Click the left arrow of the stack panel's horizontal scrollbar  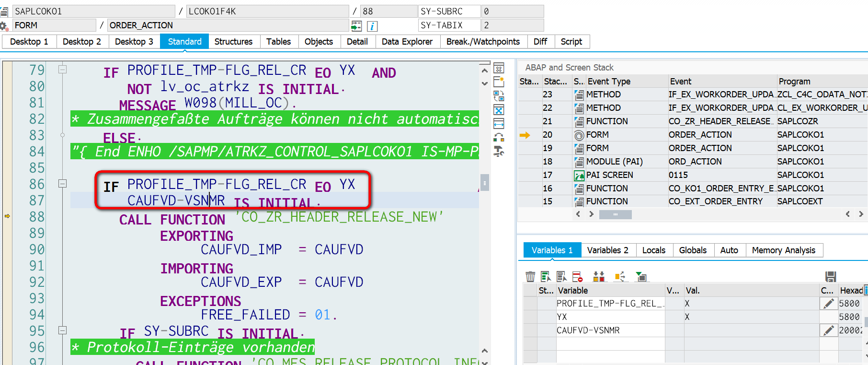click(x=578, y=214)
